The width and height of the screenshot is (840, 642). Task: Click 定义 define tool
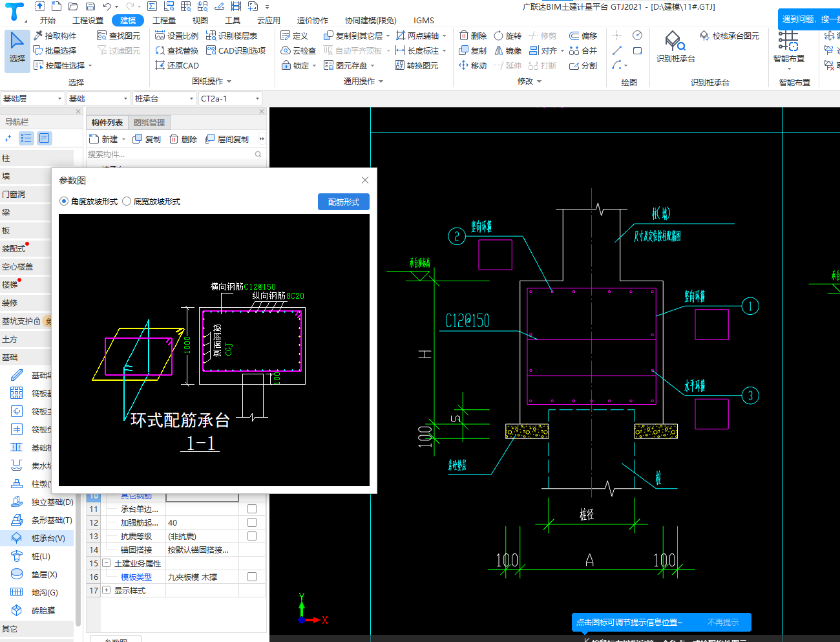coord(295,36)
